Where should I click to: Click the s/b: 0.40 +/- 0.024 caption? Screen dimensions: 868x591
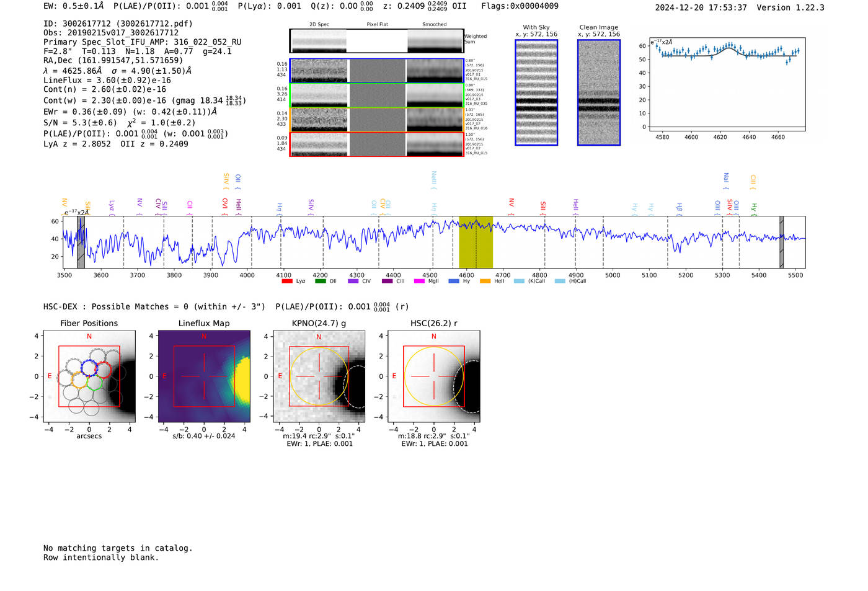[204, 436]
